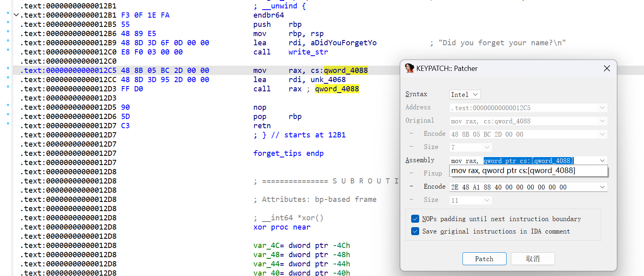Click the breakpoint dot beside the push rbp line
Viewport: 644px width, 276px height.
8,22
